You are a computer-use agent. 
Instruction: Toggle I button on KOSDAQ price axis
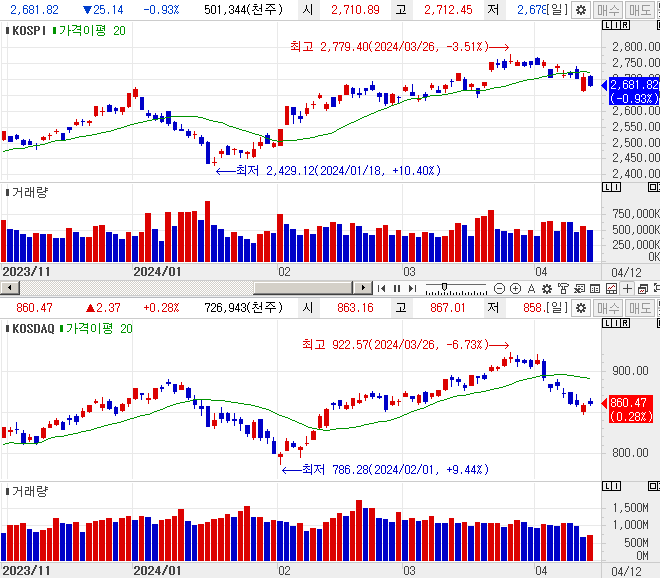click(x=616, y=323)
